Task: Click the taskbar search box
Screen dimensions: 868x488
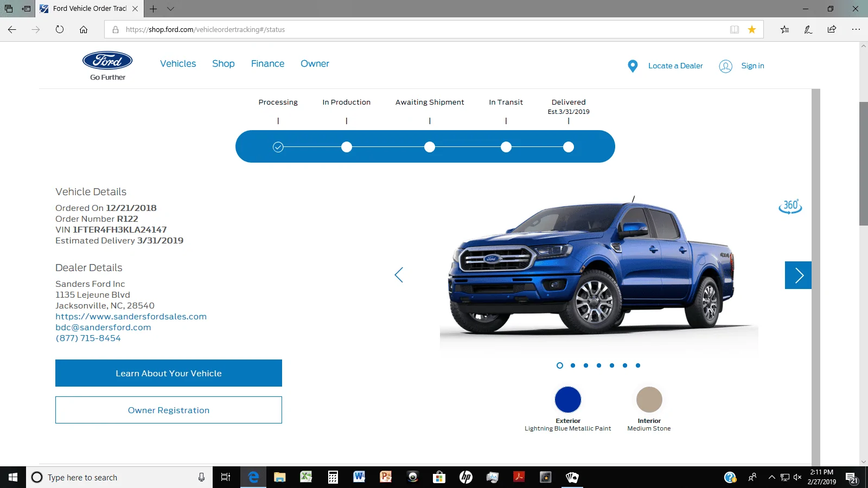Action: [119, 477]
